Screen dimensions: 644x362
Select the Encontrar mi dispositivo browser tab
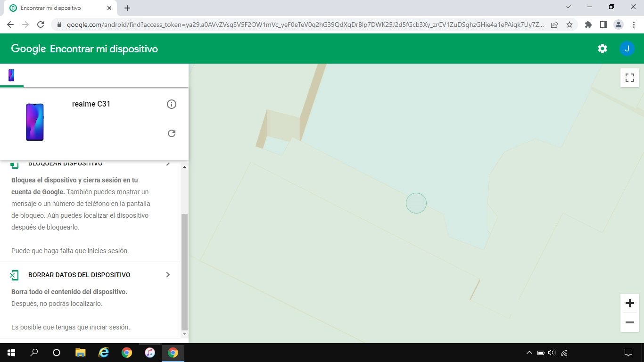pyautogui.click(x=57, y=8)
